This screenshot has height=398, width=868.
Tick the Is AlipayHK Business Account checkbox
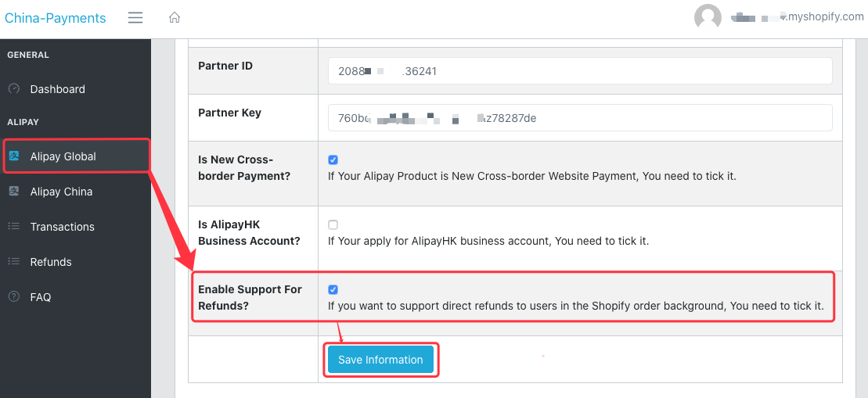coord(333,225)
